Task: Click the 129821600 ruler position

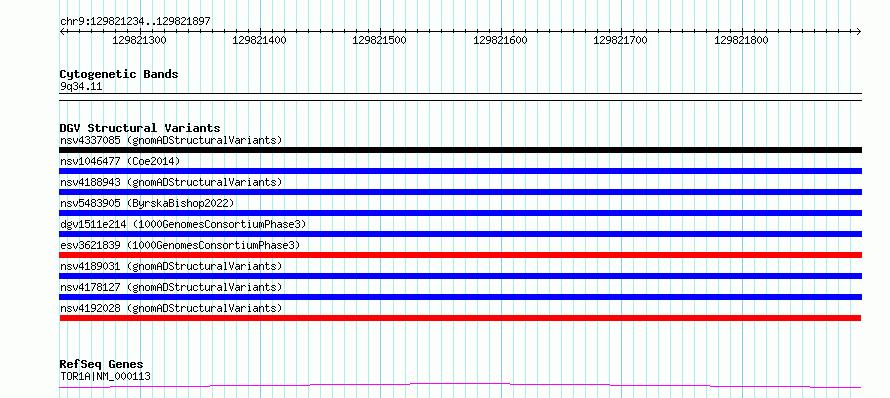Action: pos(500,40)
